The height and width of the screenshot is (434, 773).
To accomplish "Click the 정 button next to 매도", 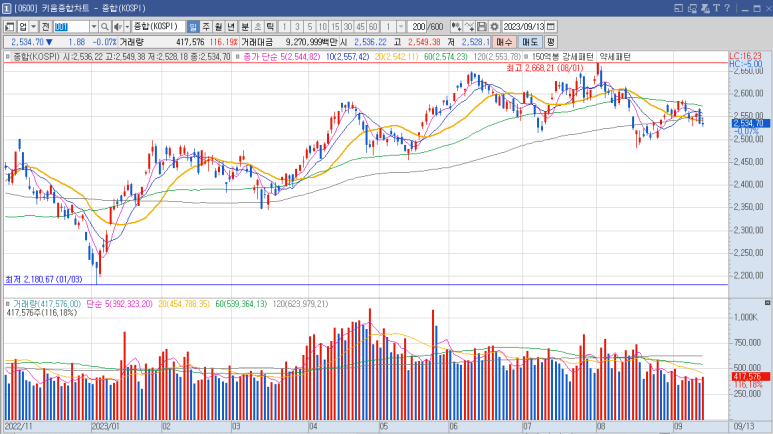I will (551, 42).
